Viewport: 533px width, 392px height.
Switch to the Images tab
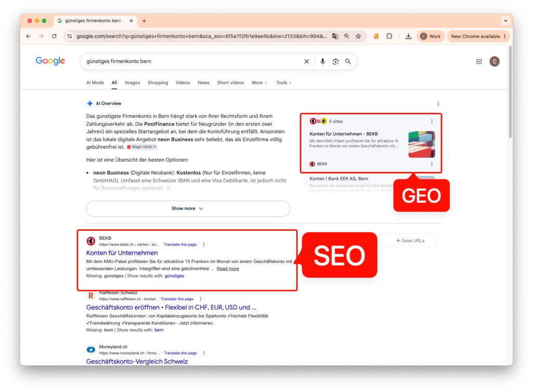(132, 83)
